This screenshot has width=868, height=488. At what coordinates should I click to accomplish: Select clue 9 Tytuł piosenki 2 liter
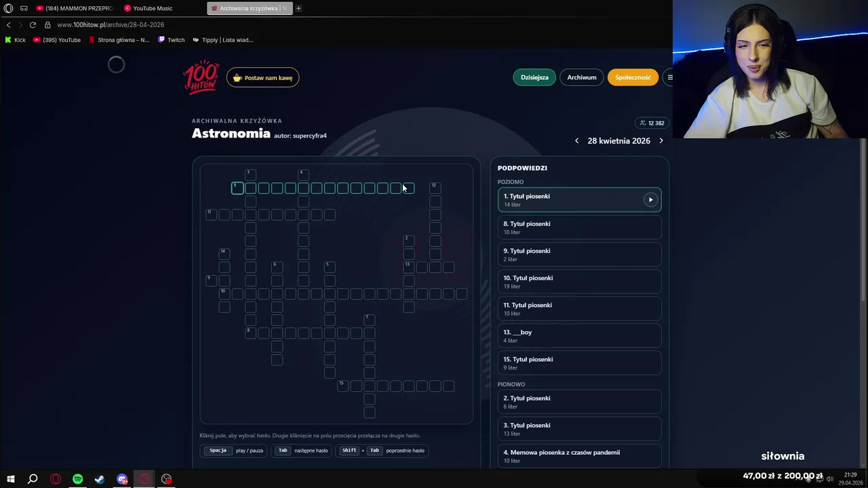point(579,254)
